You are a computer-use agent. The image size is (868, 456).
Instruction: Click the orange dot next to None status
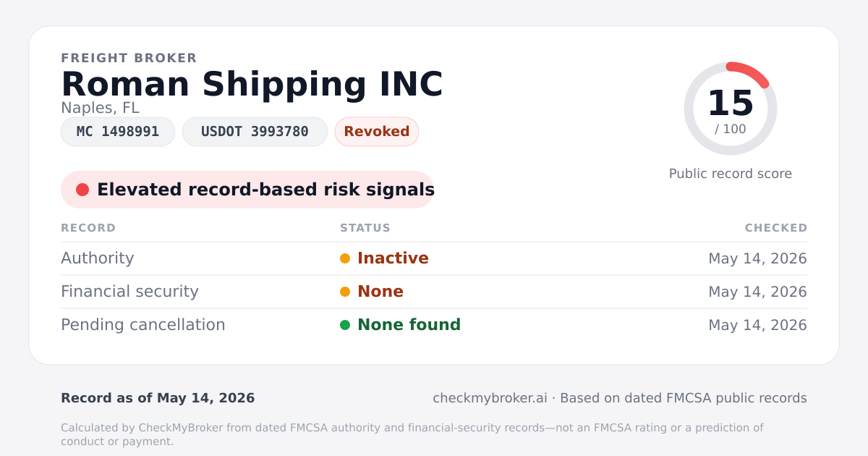pos(345,292)
